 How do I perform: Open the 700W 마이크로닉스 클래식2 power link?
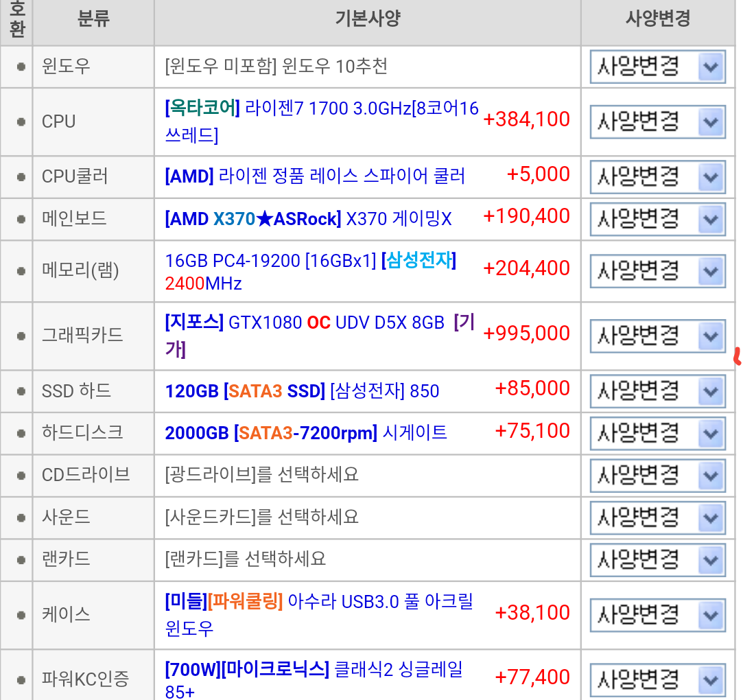click(314, 679)
